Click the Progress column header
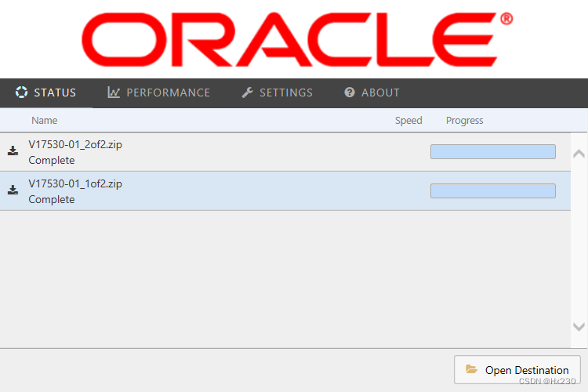This screenshot has width=588, height=392. (x=464, y=121)
